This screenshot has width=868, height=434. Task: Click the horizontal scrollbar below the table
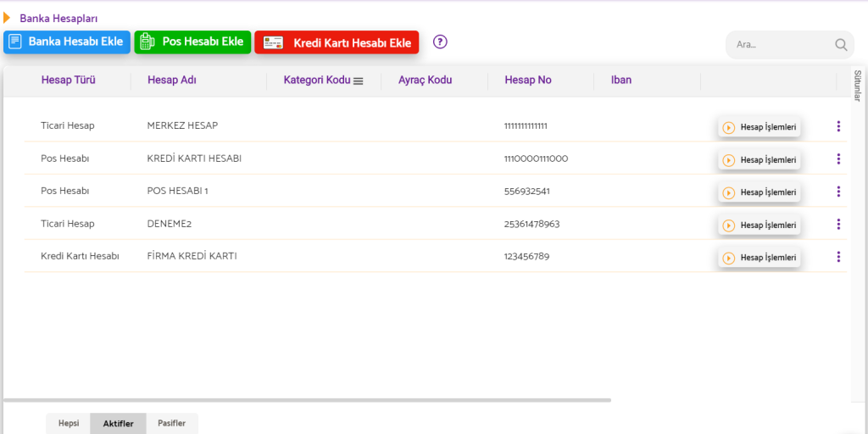coord(307,400)
